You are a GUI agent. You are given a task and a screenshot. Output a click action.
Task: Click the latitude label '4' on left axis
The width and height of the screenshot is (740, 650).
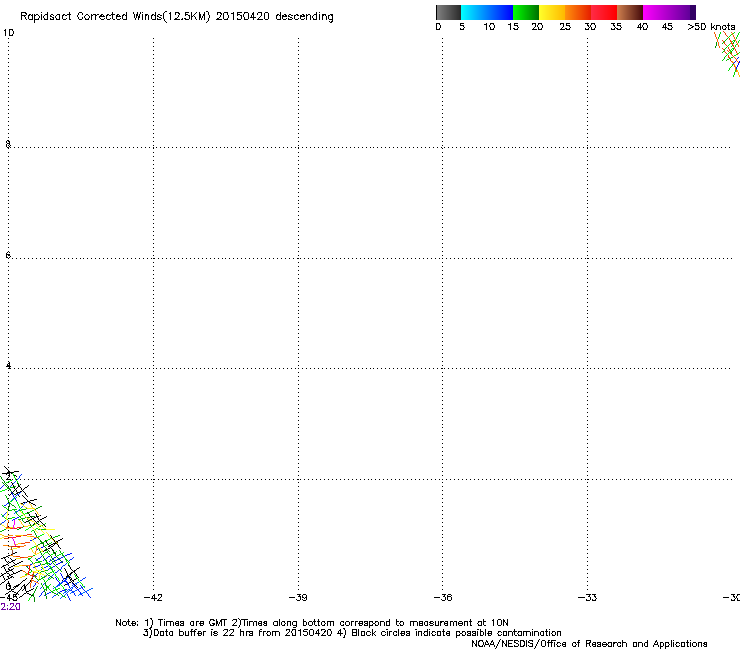(x=8, y=366)
